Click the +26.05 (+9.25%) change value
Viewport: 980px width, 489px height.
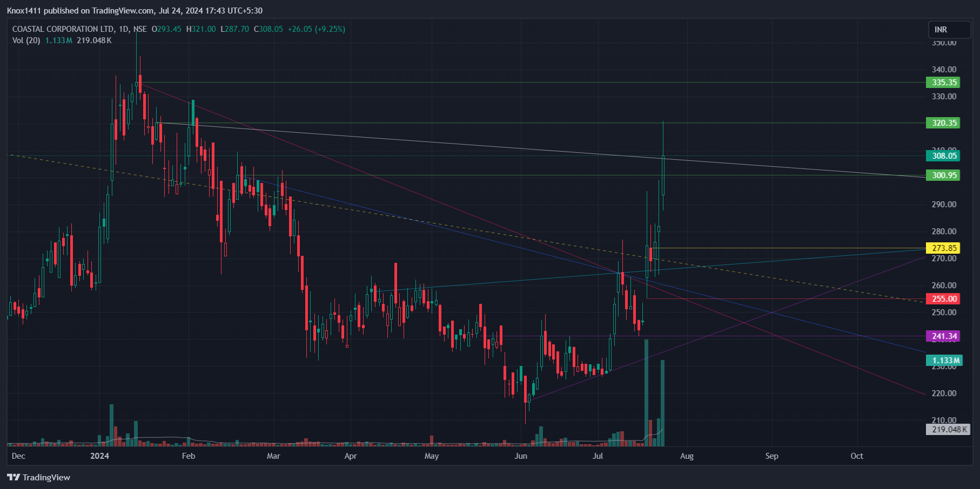tap(316, 29)
